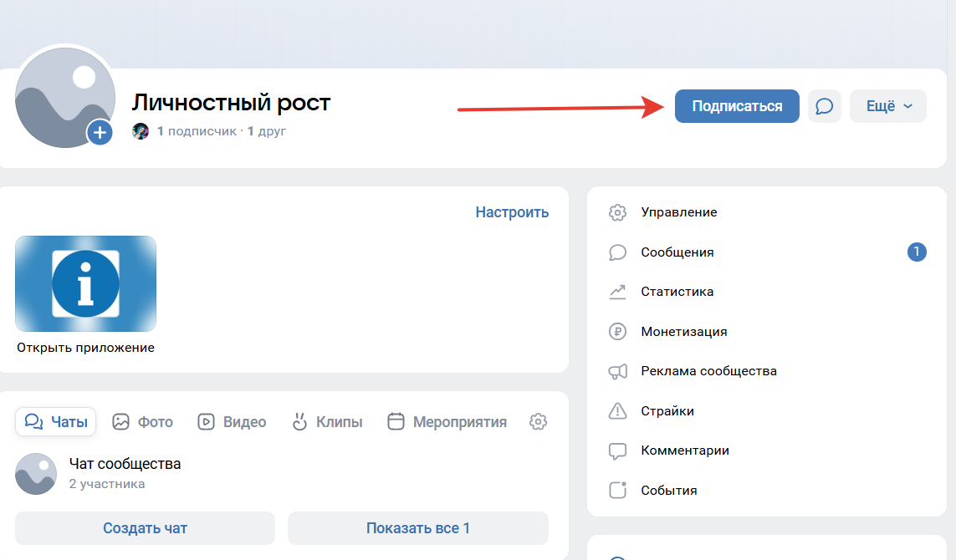Select the Комментарии speech bubble icon
The height and width of the screenshot is (560, 956).
click(x=617, y=450)
